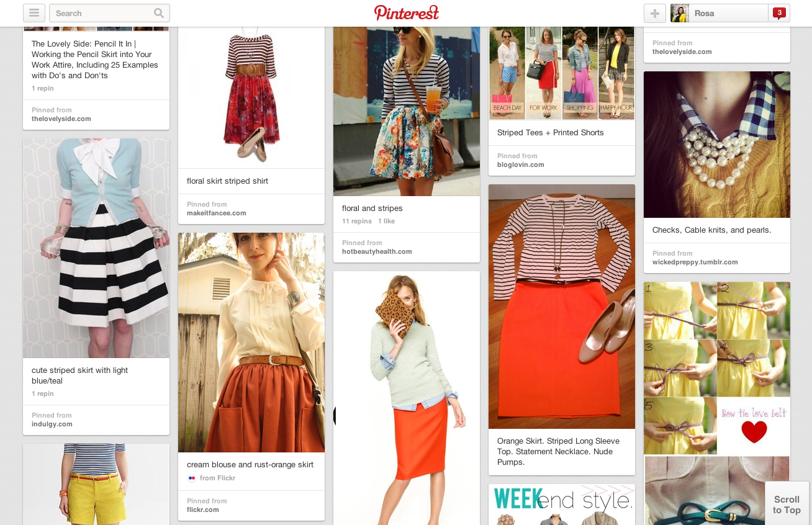This screenshot has width=812, height=525.
Task: Click 'Striped Tees + Printed Shorts' caption
Action: 551,132
